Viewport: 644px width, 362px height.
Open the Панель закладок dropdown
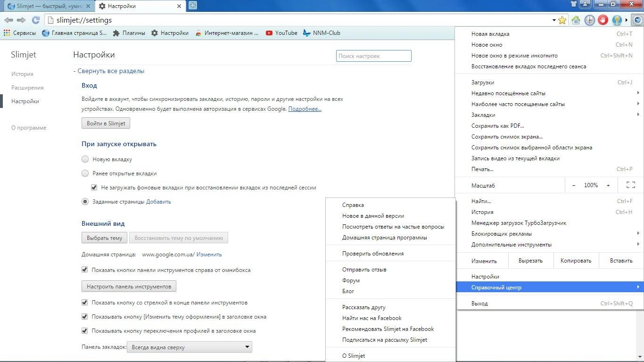190,347
